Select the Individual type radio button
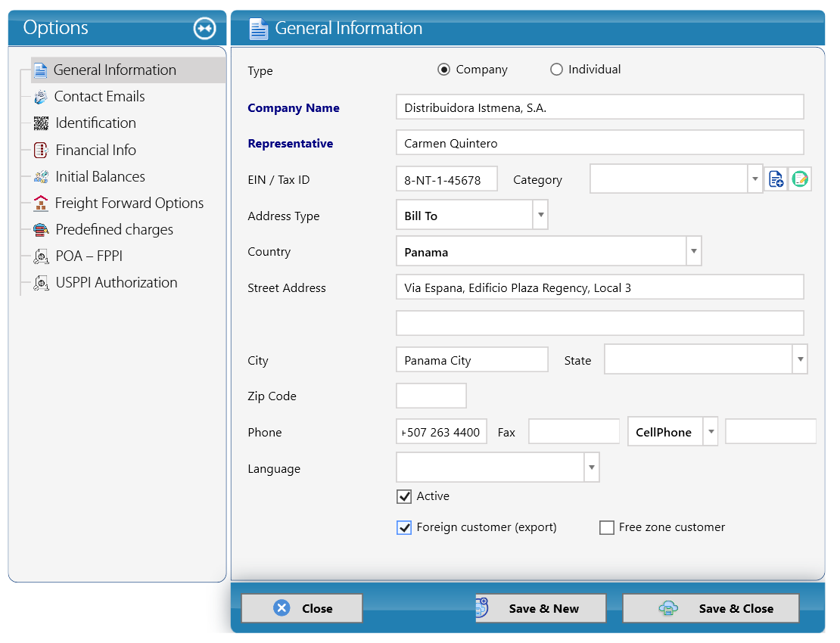Image resolution: width=840 pixels, height=643 pixels. (x=557, y=70)
